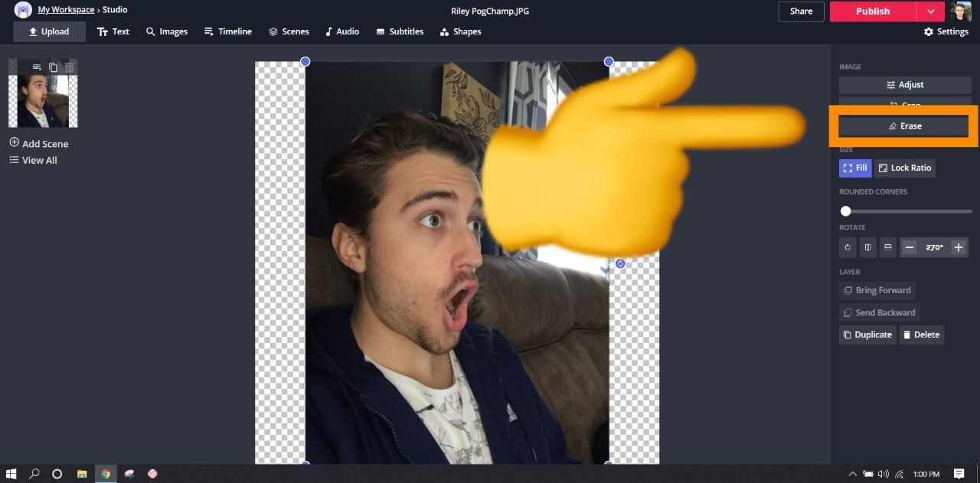This screenshot has width=980, height=483.
Task: Increase the rotation angle with the plus button
Action: click(958, 247)
